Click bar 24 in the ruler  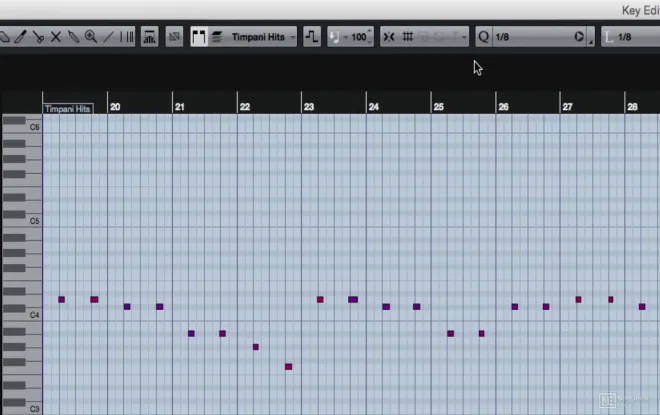[374, 107]
